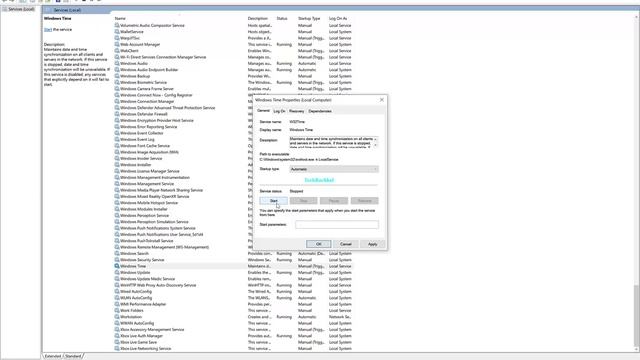Click the Start the service link
Image resolution: width=640 pixels, height=360 pixels.
coord(48,29)
